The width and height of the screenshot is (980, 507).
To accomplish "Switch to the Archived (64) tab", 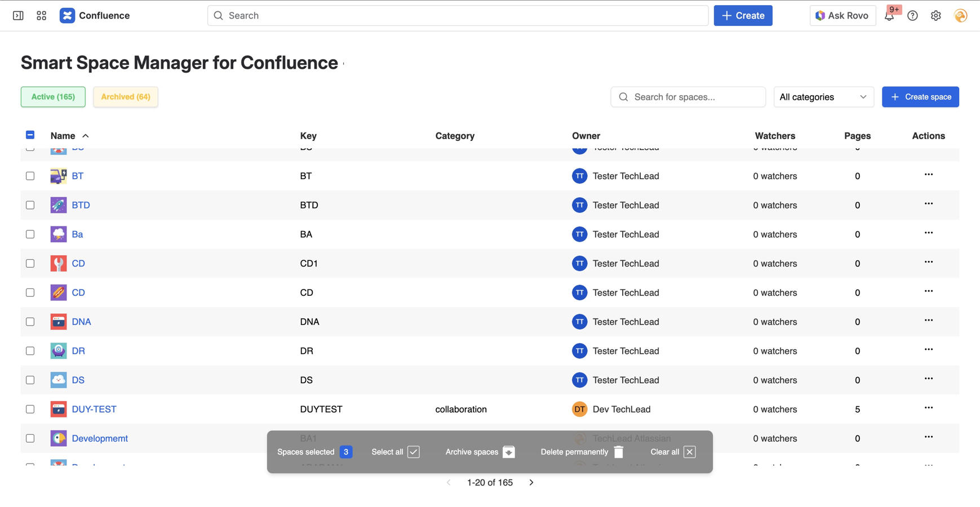I will (125, 97).
